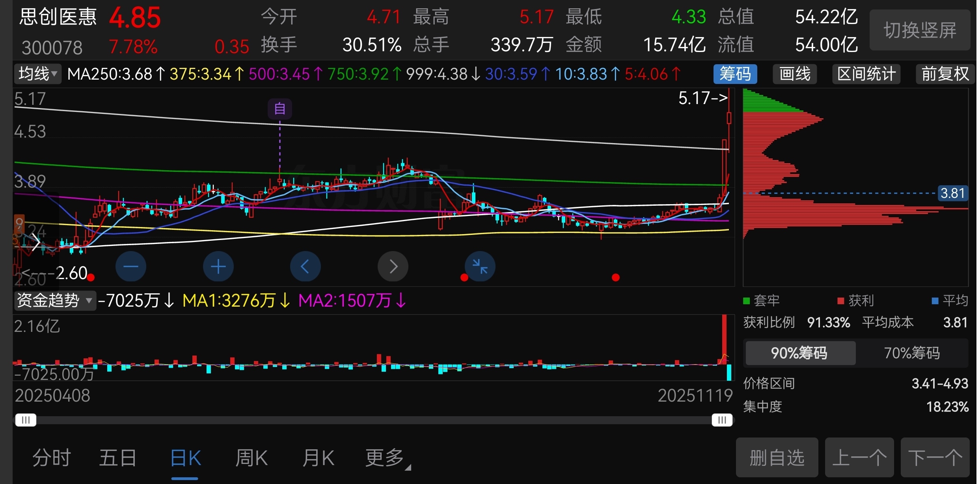Switch to the 分时 tab

(52, 458)
